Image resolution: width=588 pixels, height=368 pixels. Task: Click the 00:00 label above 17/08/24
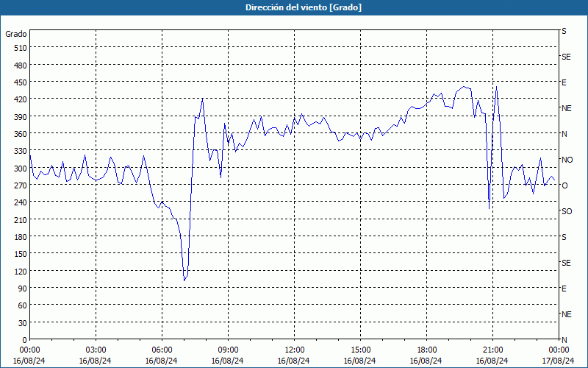tap(559, 350)
